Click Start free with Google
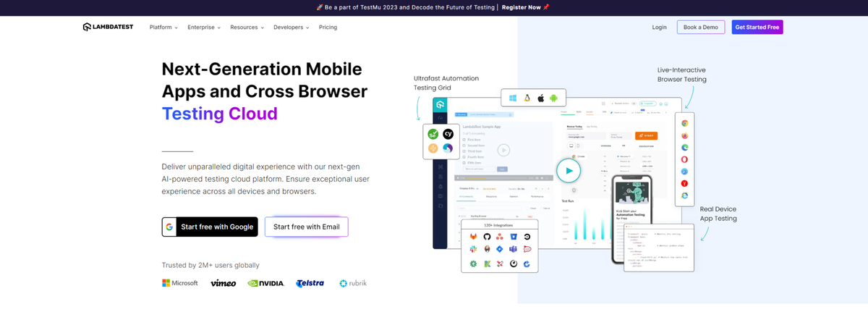The width and height of the screenshot is (868, 320). click(209, 227)
